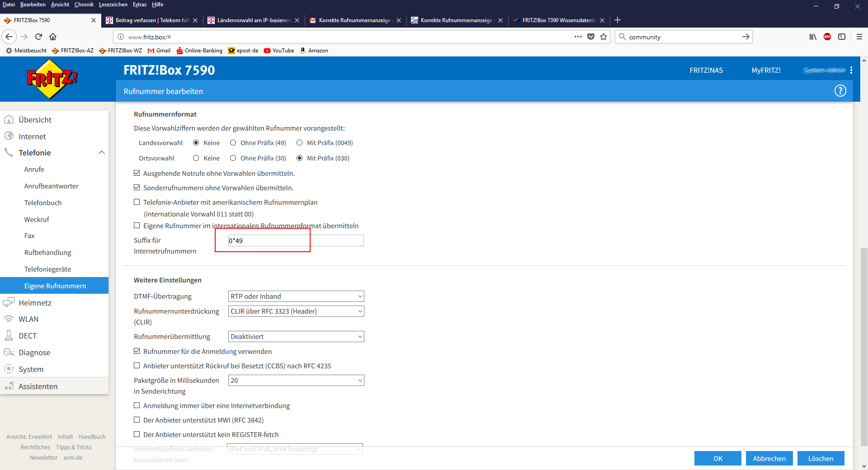
Task: Open the Paketgröße in Millisekunden dropdown
Action: click(x=296, y=381)
